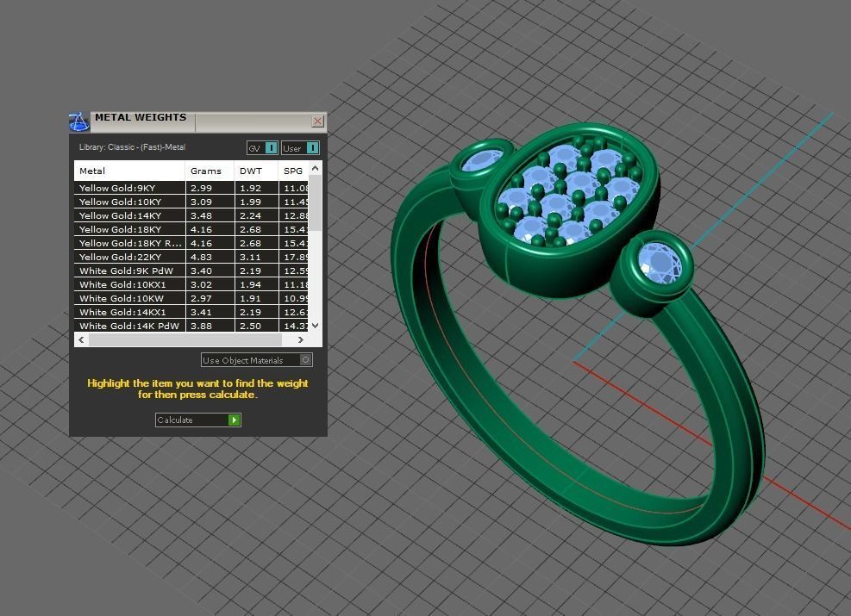Click the 2.50 DWT value cell
The height and width of the screenshot is (616, 851).
257,326
